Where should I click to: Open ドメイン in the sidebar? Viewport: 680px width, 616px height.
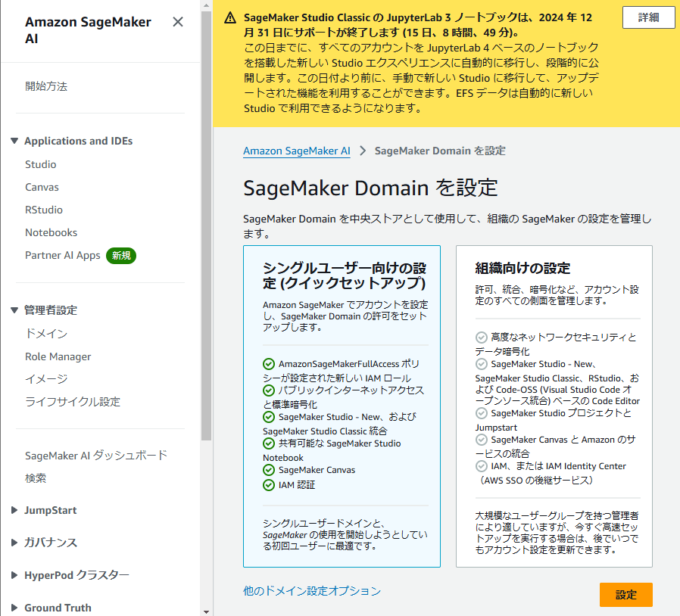pos(46,334)
